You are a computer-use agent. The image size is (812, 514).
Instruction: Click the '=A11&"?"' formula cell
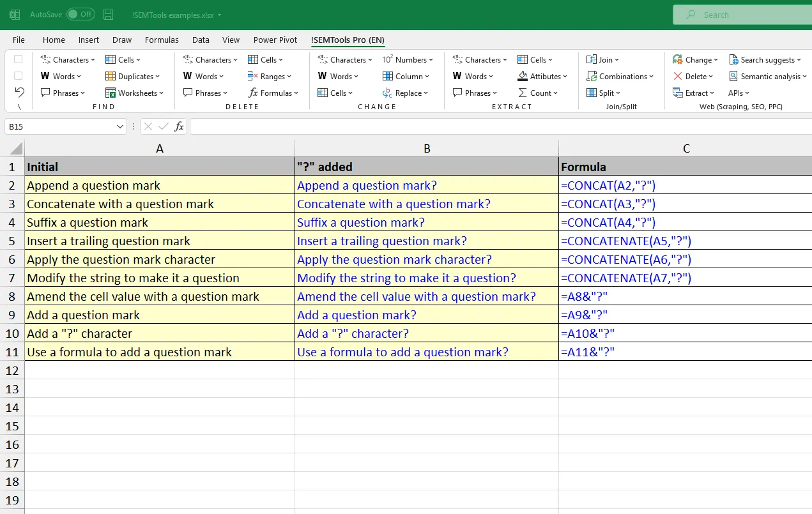coord(686,352)
